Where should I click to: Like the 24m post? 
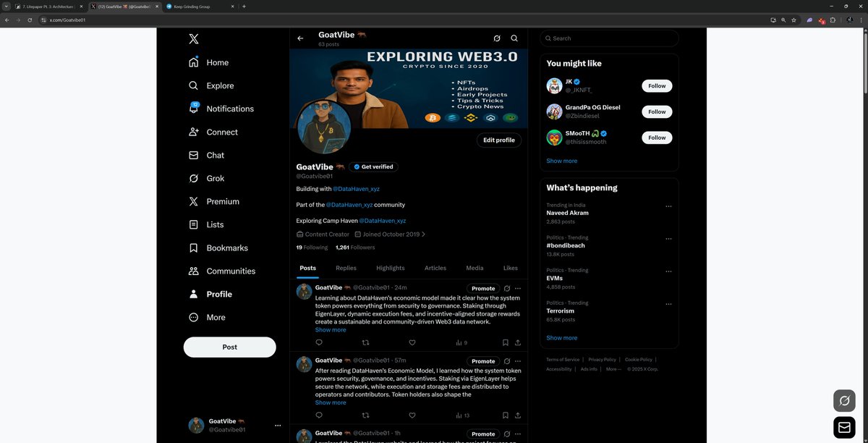pyautogui.click(x=412, y=342)
